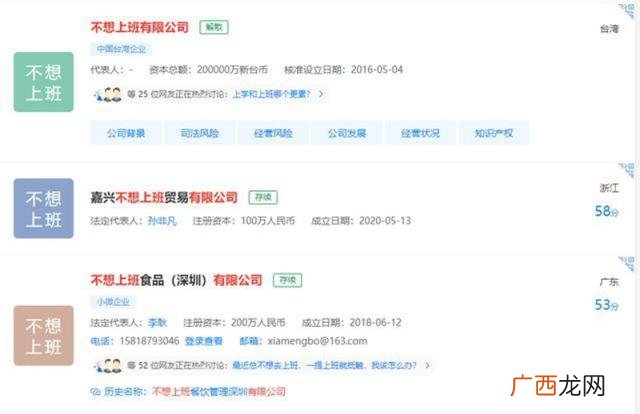Screen dimensions: 640x414
Task: Click the 中国台湾企业 tag
Action: click(121, 49)
